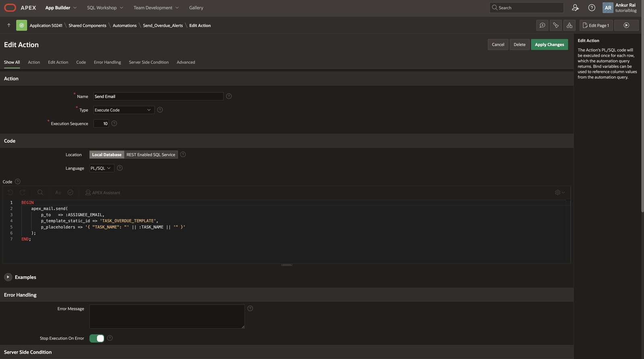This screenshot has height=359, width=644.
Task: Click the Run Page play icon
Action: point(626,25)
